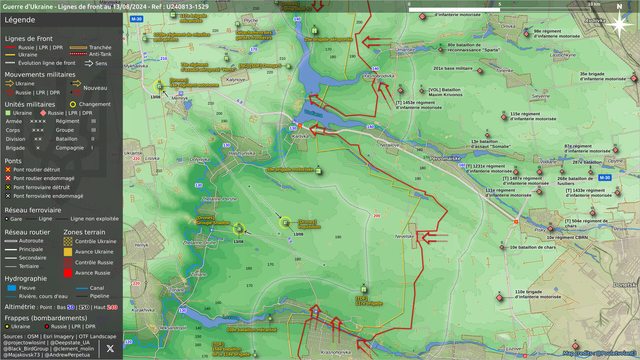Screen dimensions: 640x360
Task: Click the Sens arrow symbol in legend
Action: pos(89,63)
